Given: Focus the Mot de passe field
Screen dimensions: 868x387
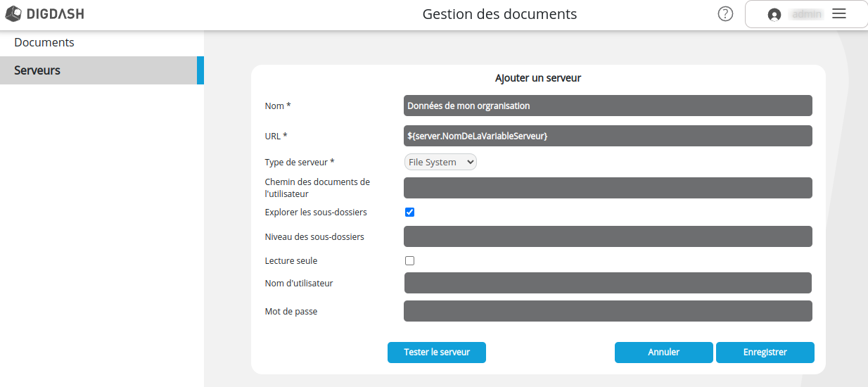Looking at the screenshot, I should click(x=608, y=311).
